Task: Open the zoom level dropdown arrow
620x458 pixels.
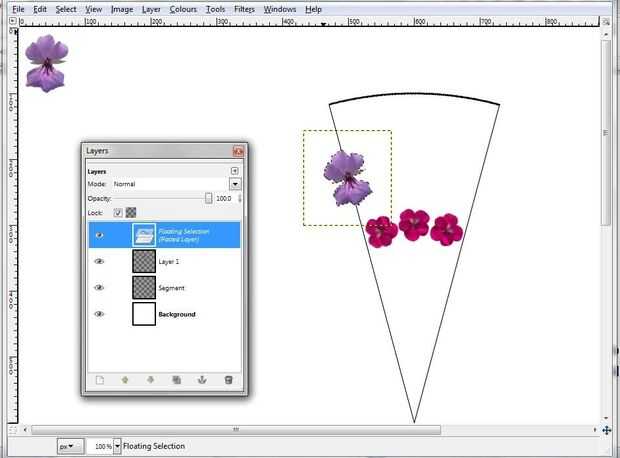Action: tap(117, 447)
